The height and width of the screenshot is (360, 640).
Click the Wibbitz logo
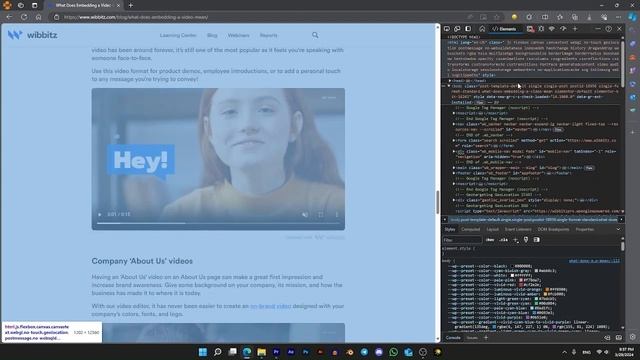pos(33,35)
